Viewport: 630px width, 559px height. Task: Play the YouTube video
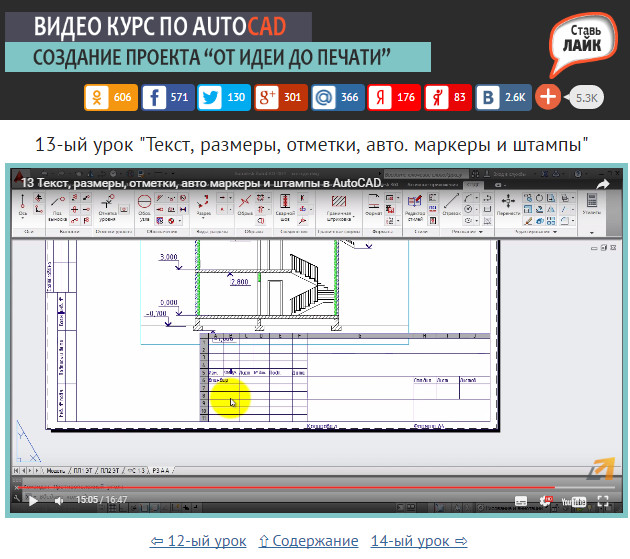(x=33, y=501)
